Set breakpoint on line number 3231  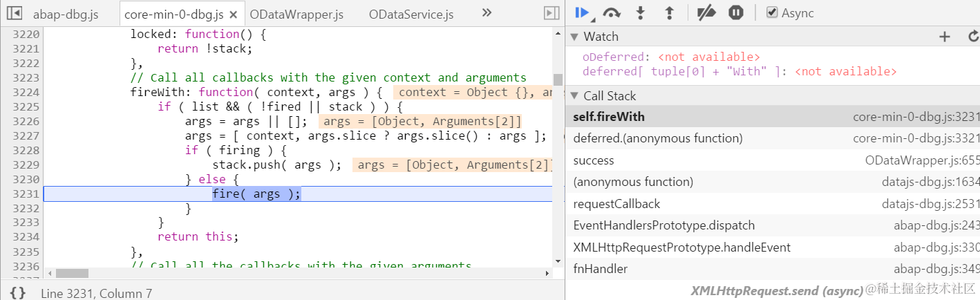coord(26,194)
